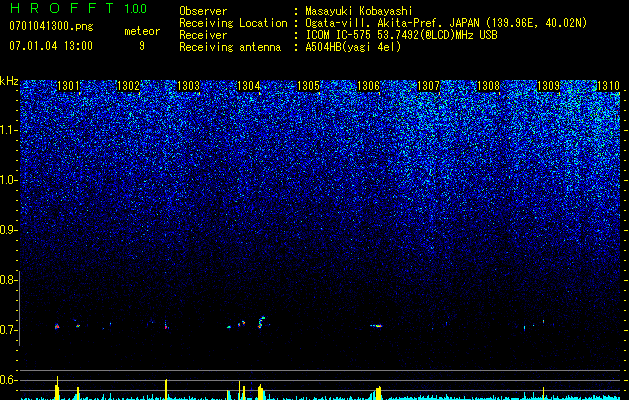Viewport: 629px width, 400px height.
Task: Click the 1306 time marker
Action: coord(368,86)
